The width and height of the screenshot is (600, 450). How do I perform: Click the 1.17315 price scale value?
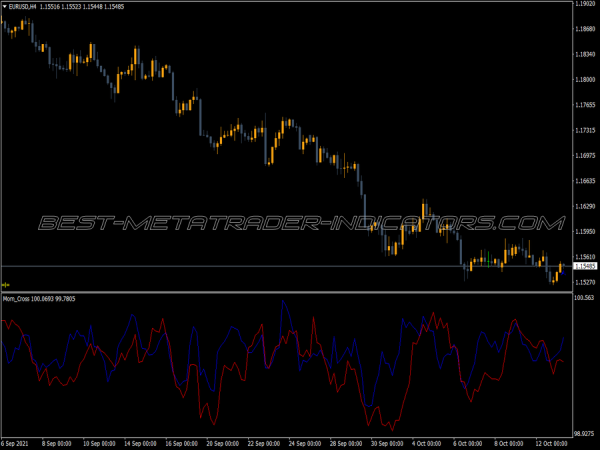click(585, 130)
